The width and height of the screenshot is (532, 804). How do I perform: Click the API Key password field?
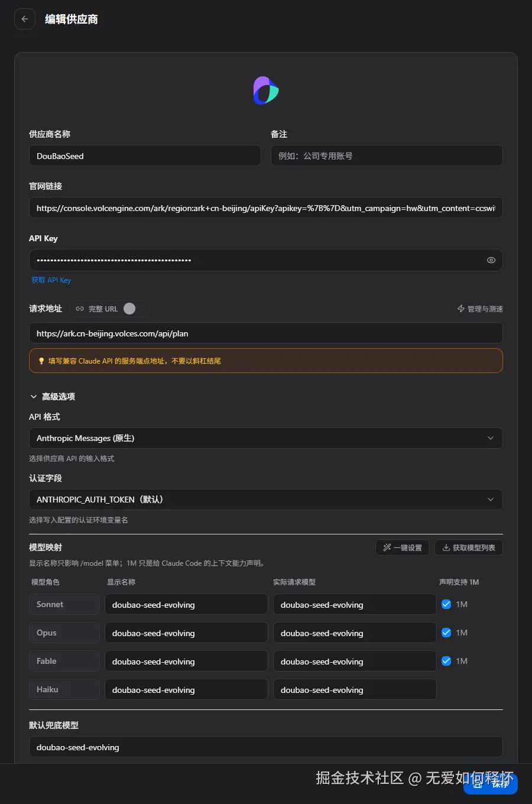tap(266, 260)
